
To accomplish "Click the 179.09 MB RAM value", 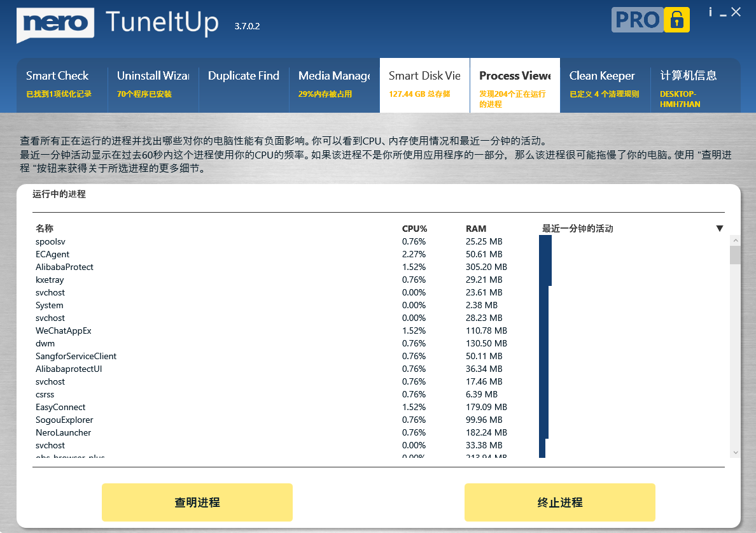I will pyautogui.click(x=486, y=407).
